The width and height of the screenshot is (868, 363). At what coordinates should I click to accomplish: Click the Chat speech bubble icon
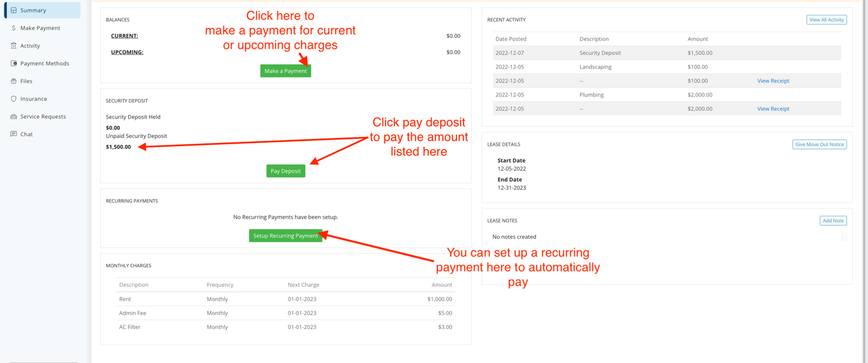pos(14,134)
